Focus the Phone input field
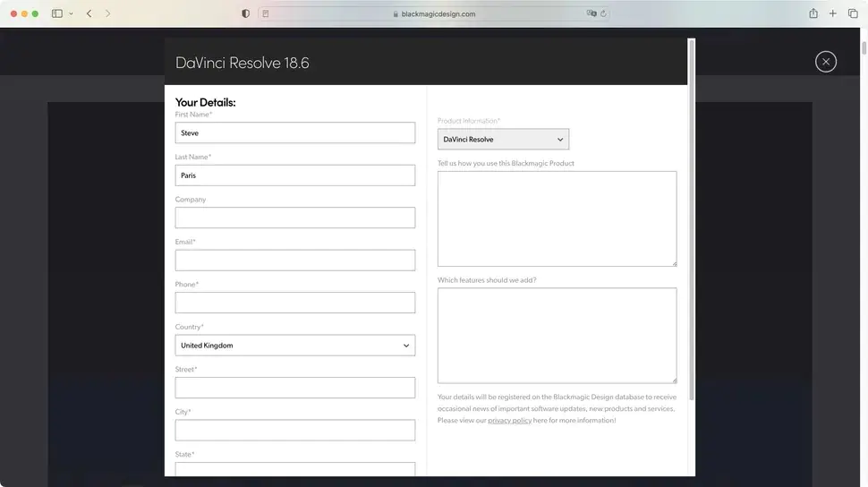 pos(295,303)
